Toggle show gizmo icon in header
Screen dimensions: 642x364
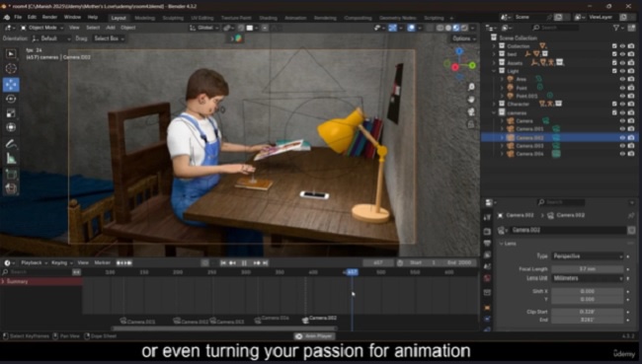point(392,28)
